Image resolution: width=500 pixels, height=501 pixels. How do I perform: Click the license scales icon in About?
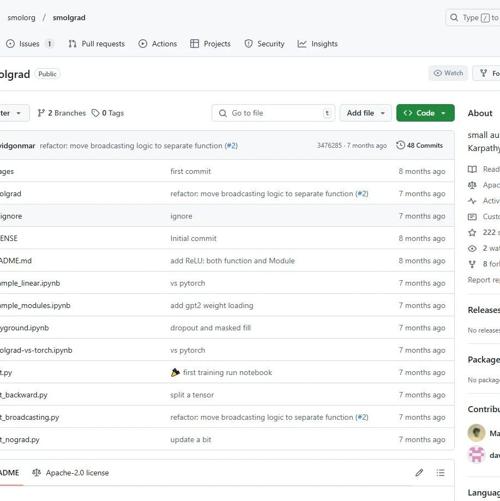pyautogui.click(x=472, y=185)
